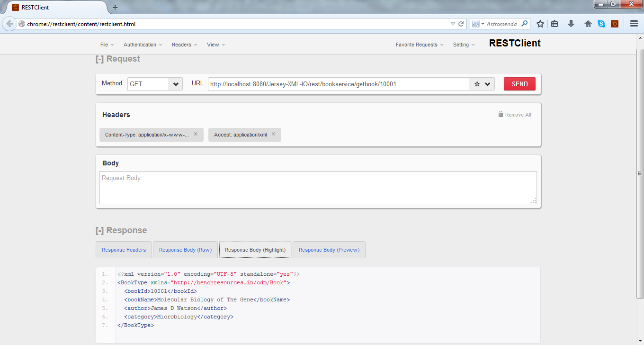Collapse the Request section
Viewport: 644px width, 345px height.
point(99,59)
